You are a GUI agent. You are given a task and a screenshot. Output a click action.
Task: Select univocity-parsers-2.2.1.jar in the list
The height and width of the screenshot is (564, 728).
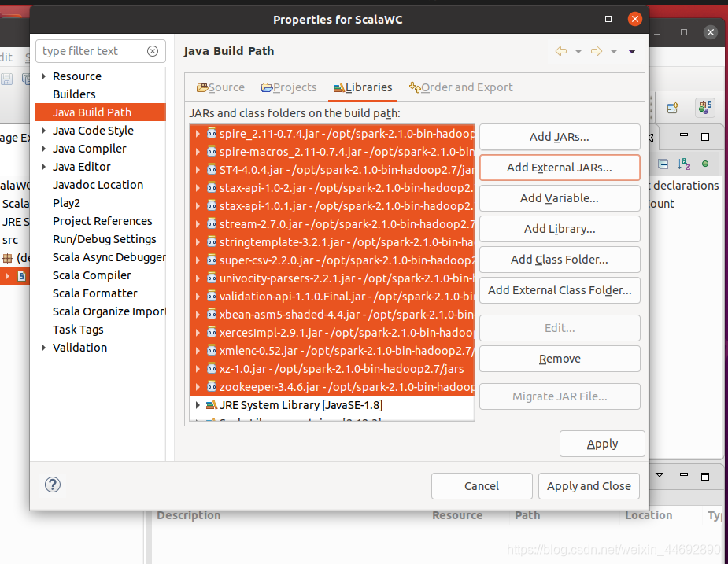[332, 278]
